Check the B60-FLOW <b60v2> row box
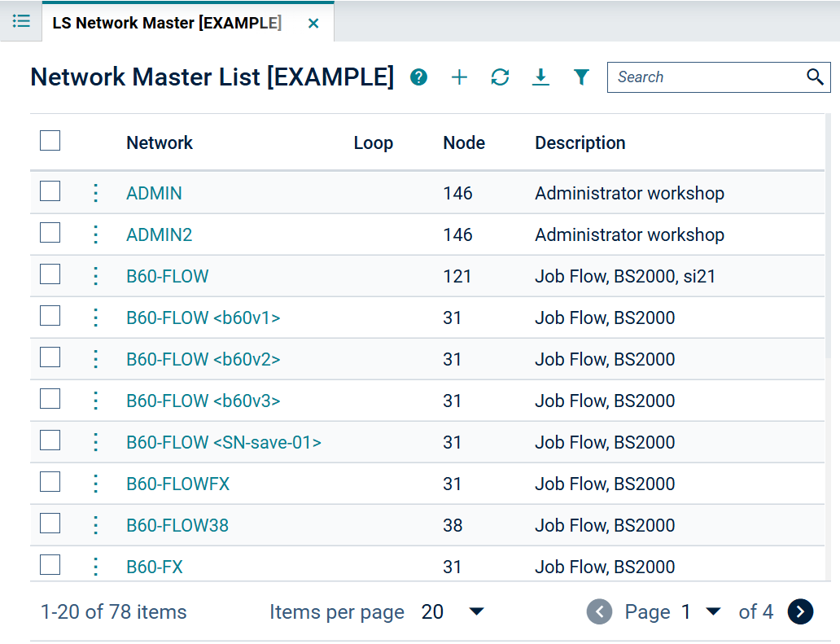The height and width of the screenshot is (644, 840). click(50, 357)
